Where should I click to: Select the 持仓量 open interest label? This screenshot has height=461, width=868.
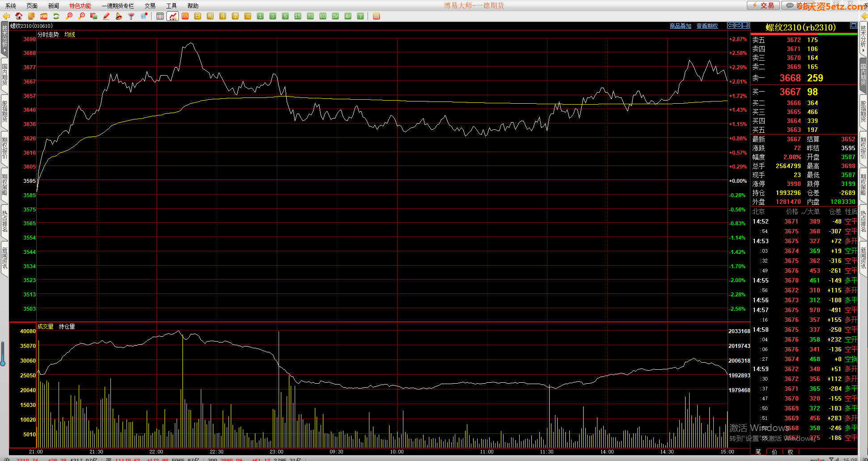click(x=67, y=326)
